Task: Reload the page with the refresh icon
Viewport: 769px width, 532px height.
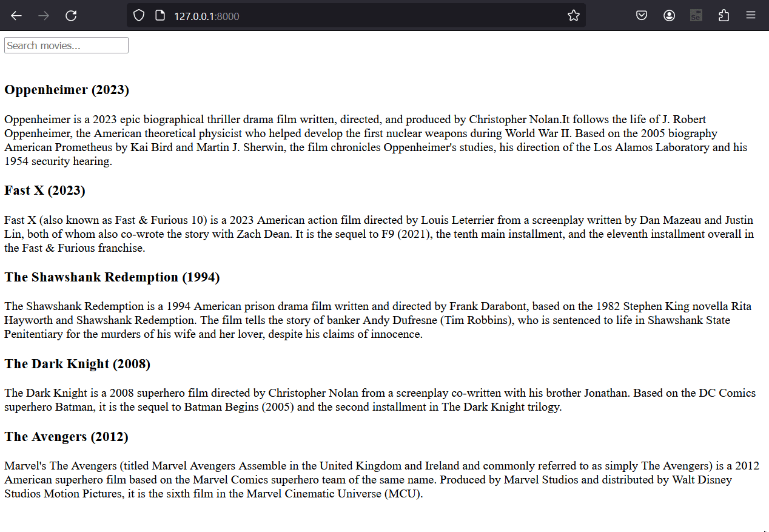Action: tap(71, 16)
